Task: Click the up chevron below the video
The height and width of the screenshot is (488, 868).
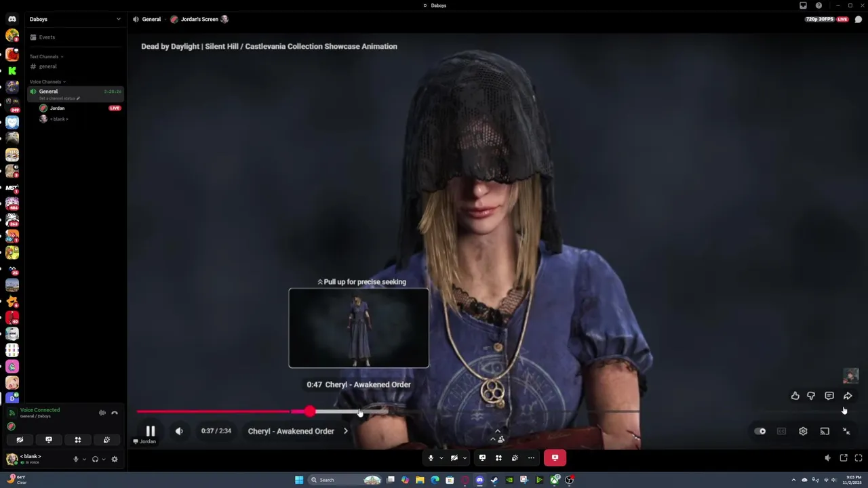Action: click(497, 430)
